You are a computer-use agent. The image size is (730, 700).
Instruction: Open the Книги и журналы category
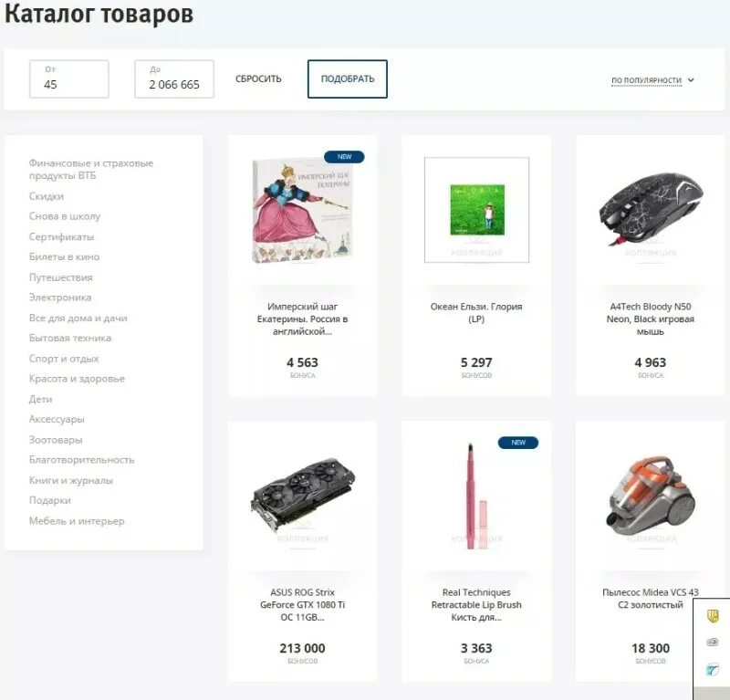tap(71, 480)
